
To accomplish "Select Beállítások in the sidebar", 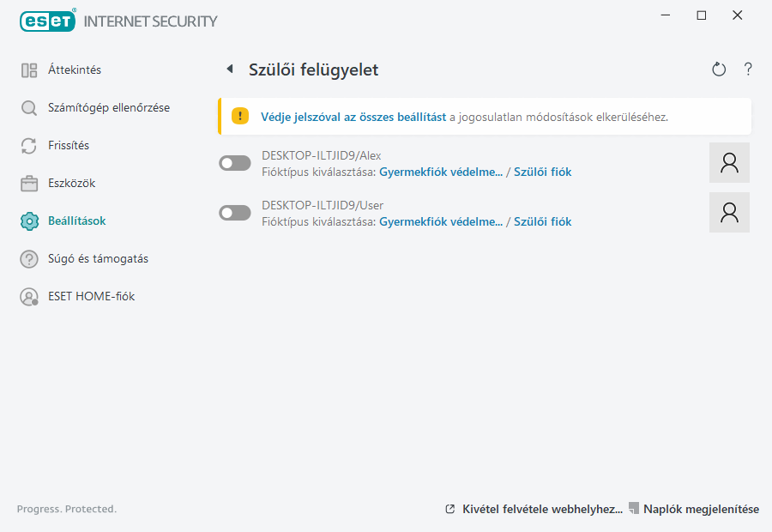I will (76, 221).
